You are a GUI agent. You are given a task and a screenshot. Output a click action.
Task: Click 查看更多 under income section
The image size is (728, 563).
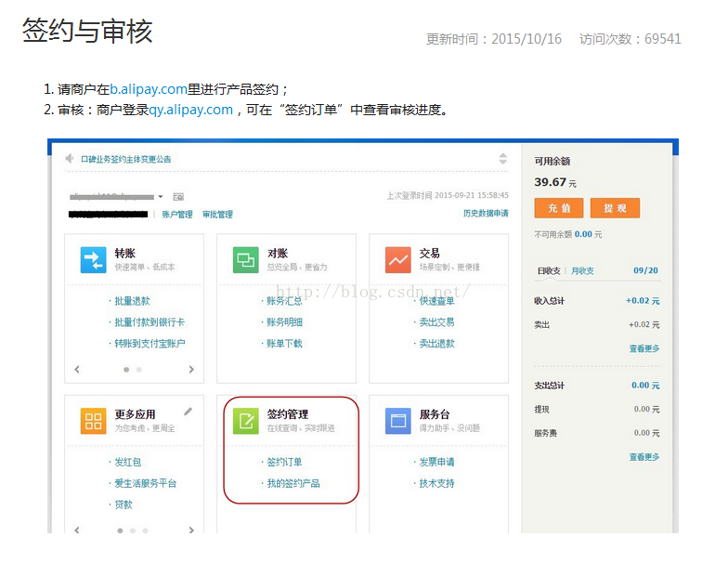pyautogui.click(x=644, y=348)
